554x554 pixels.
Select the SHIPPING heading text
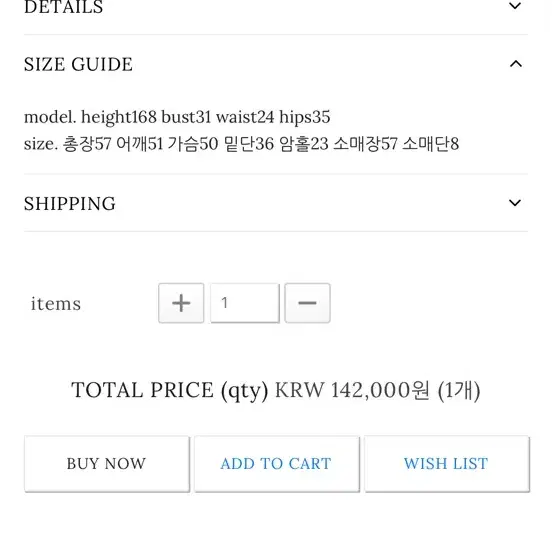(70, 204)
